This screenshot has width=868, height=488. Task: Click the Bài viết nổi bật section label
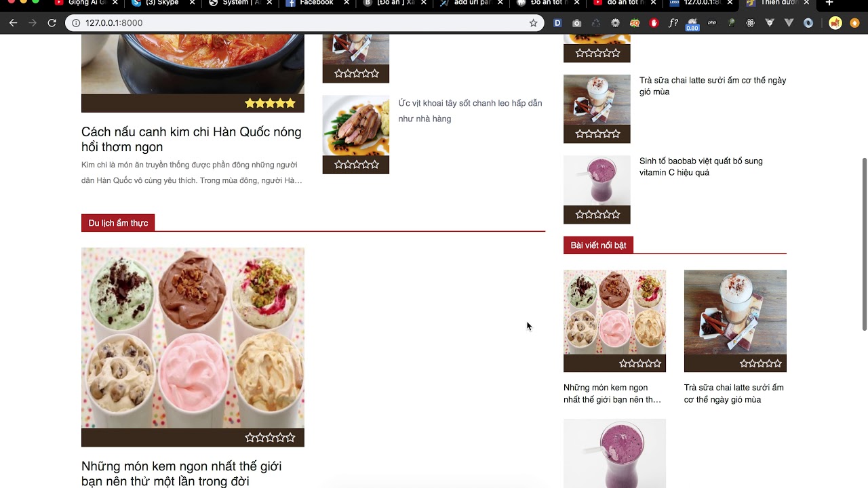(x=598, y=245)
